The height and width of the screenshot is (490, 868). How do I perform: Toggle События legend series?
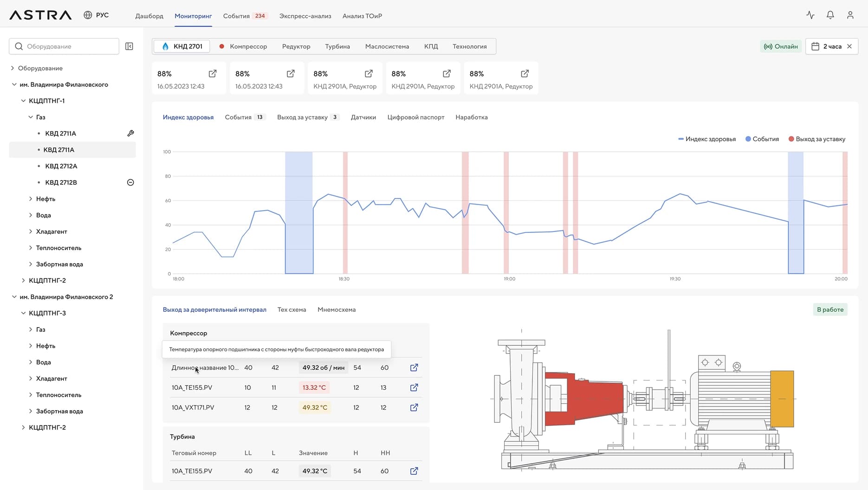pyautogui.click(x=762, y=139)
